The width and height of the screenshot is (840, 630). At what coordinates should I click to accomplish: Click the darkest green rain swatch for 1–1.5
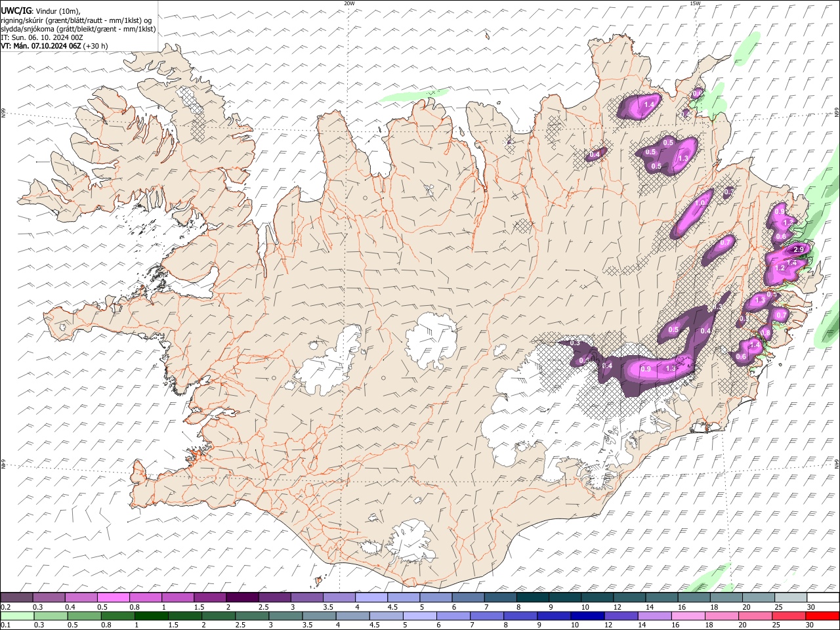[x=152, y=616]
